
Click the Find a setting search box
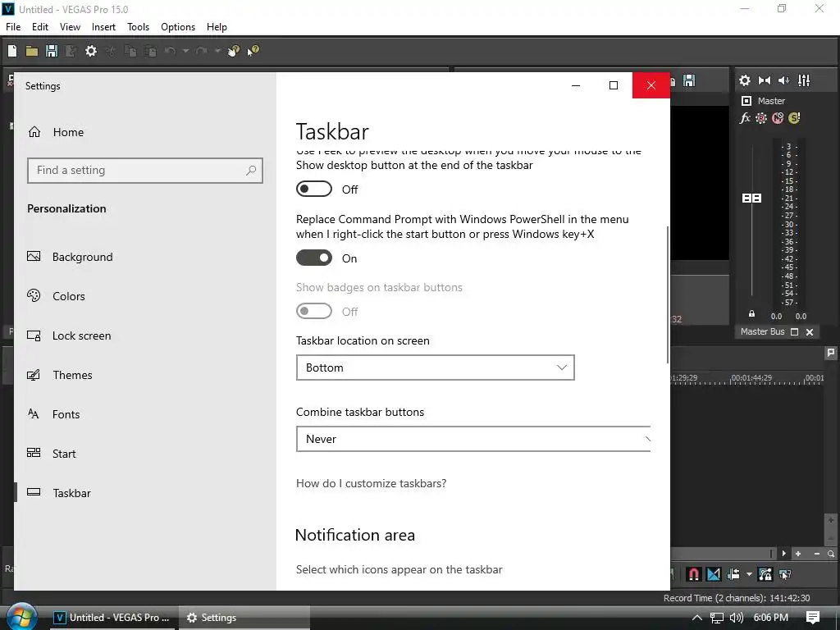point(144,171)
